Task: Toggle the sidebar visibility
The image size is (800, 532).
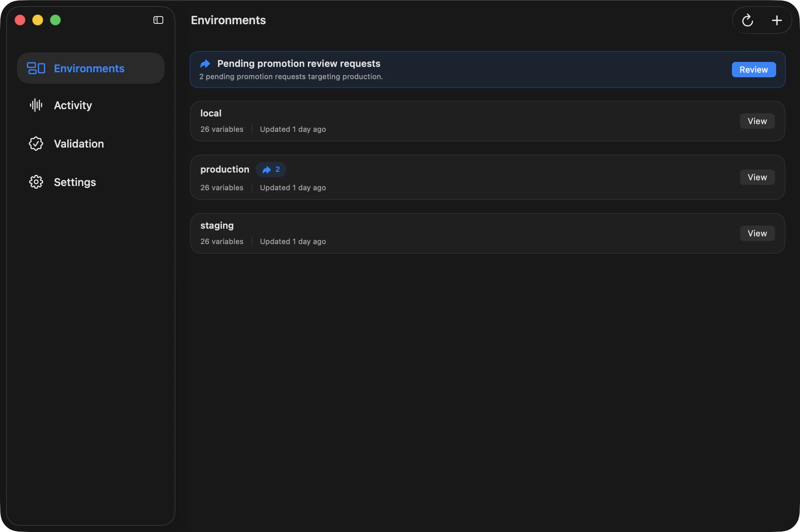Action: coord(158,20)
